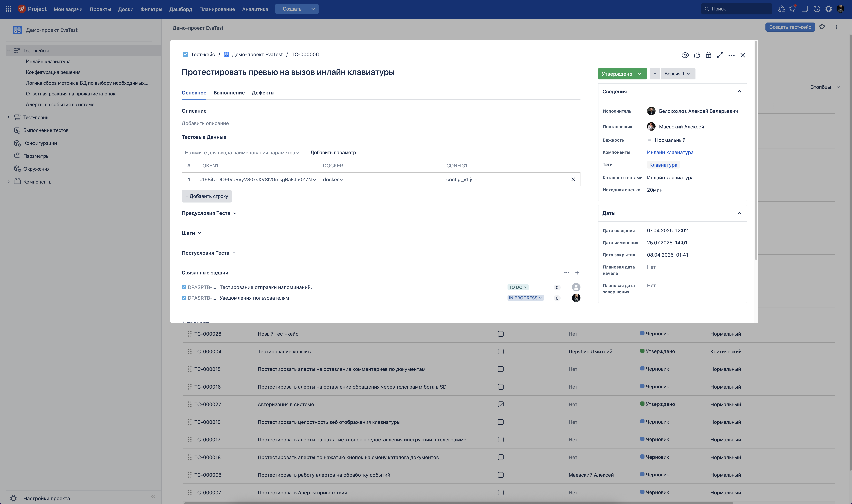Open linked tasks three-dots menu
Image resolution: width=852 pixels, height=504 pixels.
point(567,273)
